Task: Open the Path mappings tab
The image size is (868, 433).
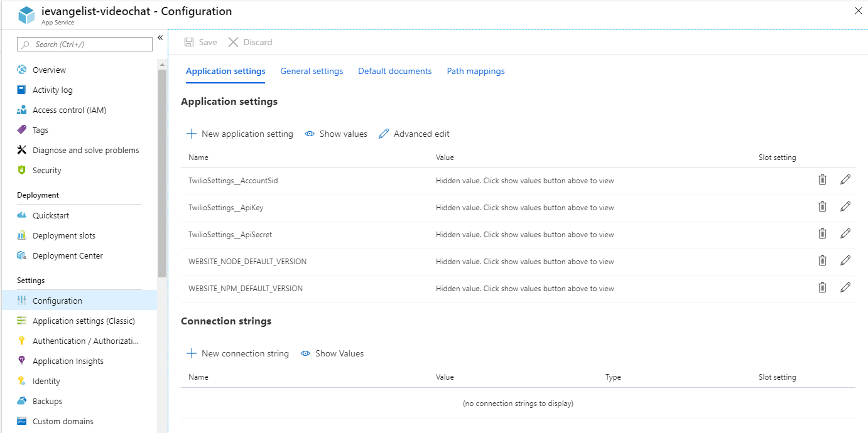Action: pyautogui.click(x=476, y=71)
